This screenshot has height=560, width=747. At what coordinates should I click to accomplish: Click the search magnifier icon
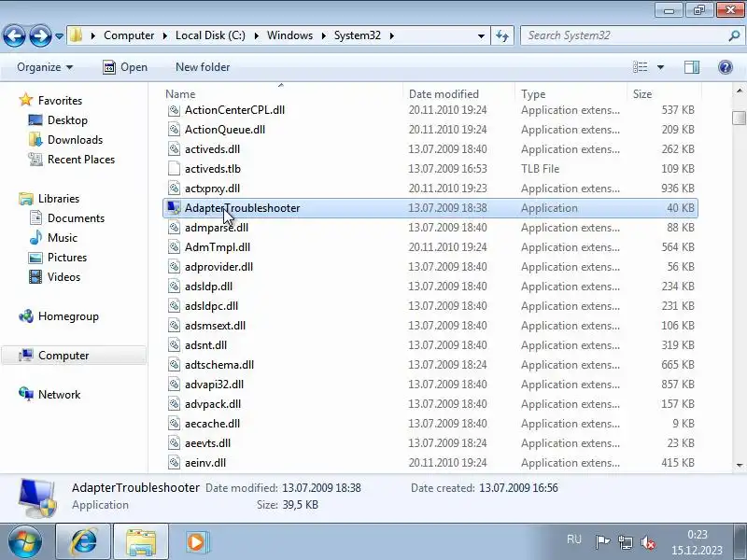pyautogui.click(x=735, y=35)
